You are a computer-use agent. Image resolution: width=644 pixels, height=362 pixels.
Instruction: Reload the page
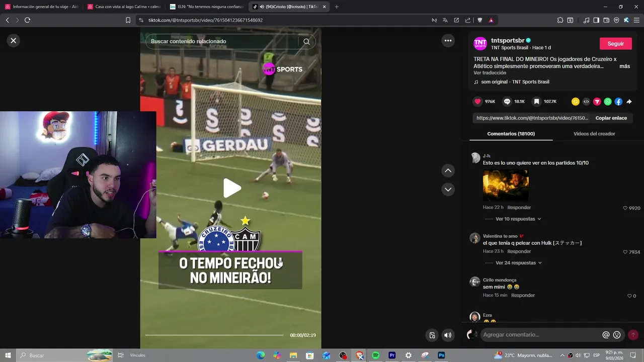tap(27, 20)
